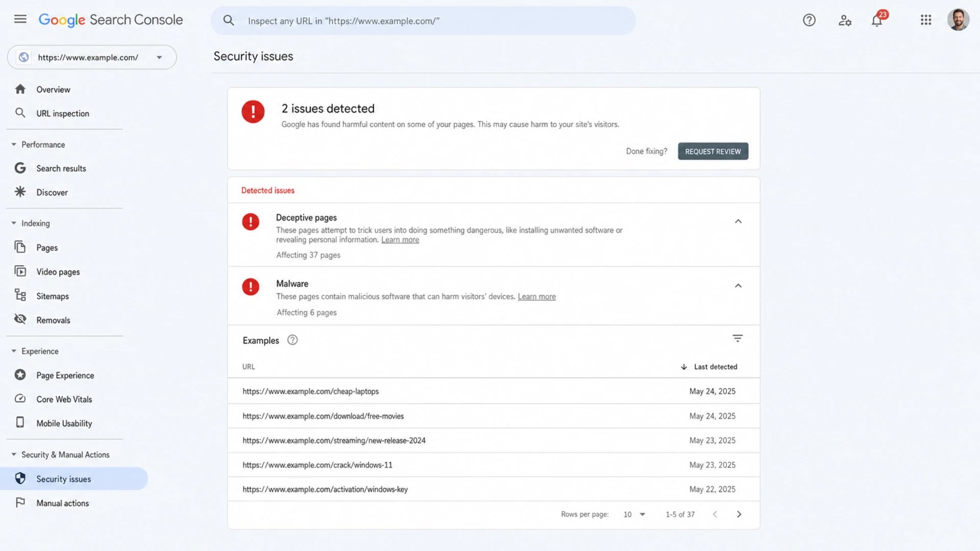980x551 pixels.
Task: Click the Inspect any URL search field
Action: pos(423,20)
